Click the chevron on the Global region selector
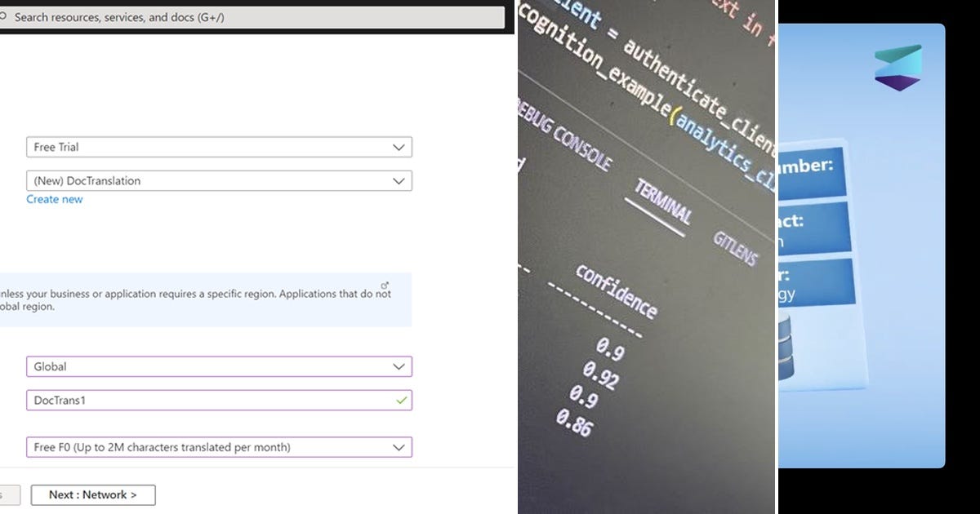 pyautogui.click(x=399, y=366)
